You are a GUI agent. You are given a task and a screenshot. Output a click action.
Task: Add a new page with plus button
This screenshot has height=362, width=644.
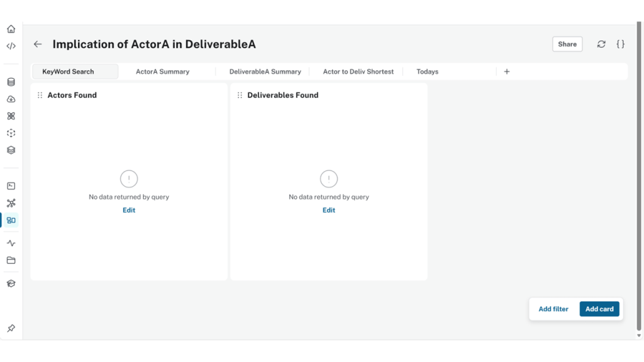pyautogui.click(x=507, y=72)
